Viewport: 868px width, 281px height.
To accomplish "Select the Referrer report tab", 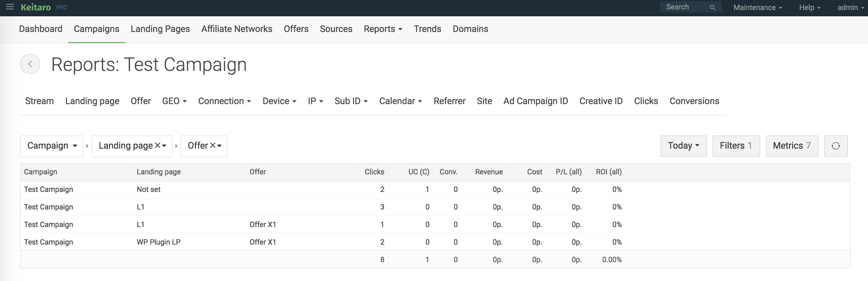I will click(449, 101).
